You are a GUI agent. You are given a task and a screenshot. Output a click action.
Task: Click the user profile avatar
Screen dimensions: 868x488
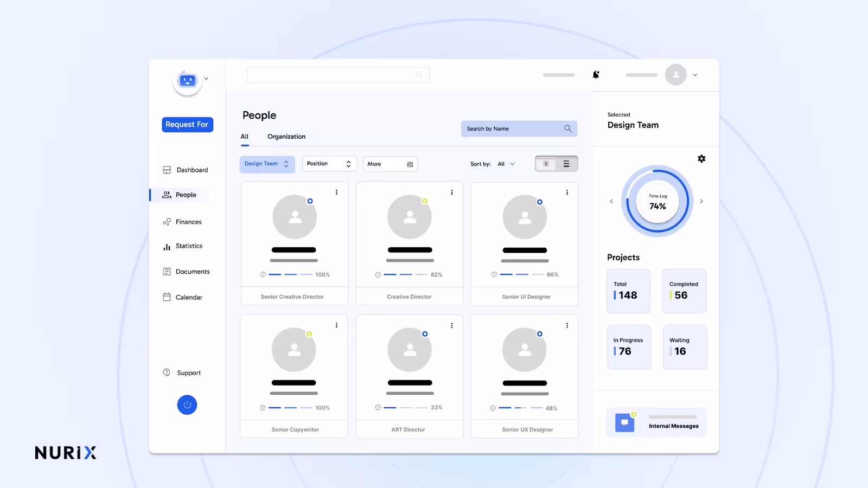(x=676, y=75)
